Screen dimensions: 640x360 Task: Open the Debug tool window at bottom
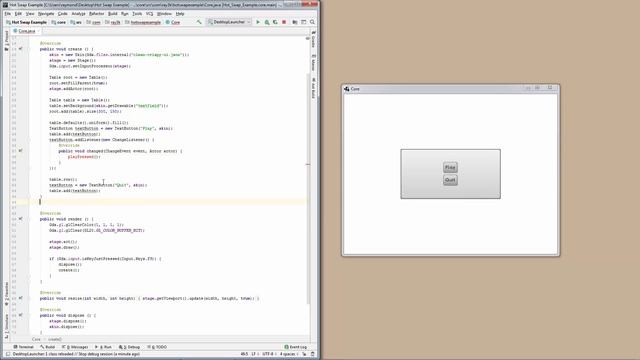129,347
